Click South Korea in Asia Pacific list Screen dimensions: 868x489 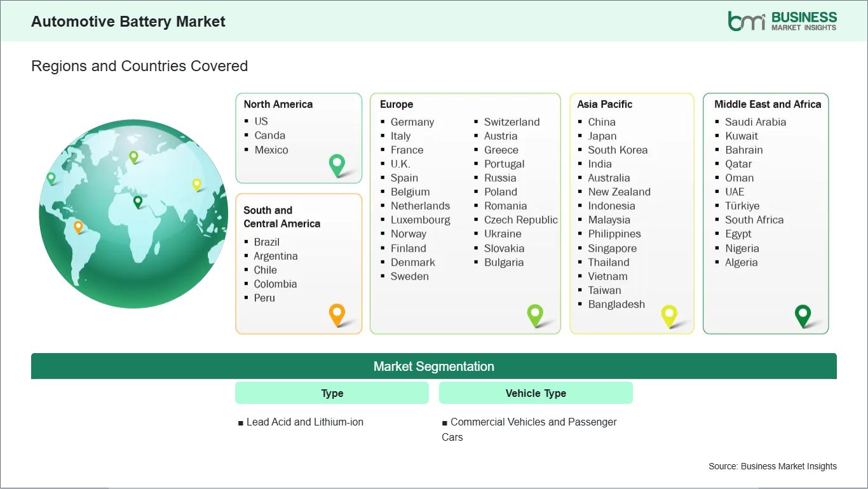click(x=618, y=150)
